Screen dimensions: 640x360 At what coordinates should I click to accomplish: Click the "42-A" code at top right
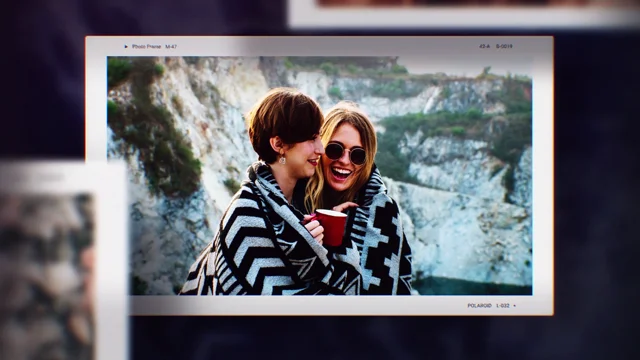point(484,46)
